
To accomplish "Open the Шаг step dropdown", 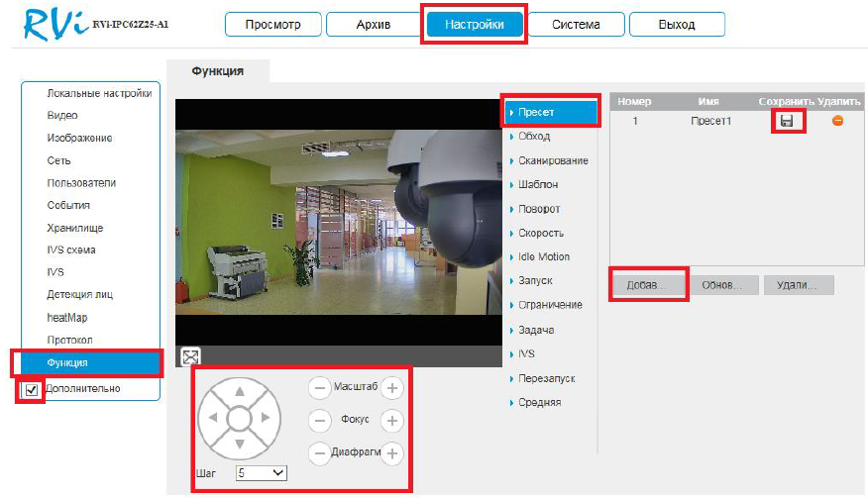I will 262,473.
